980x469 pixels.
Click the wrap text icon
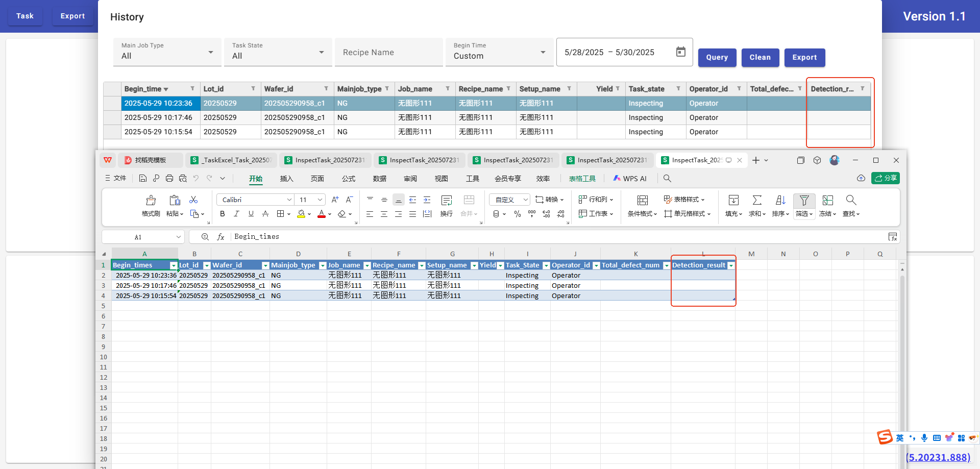pos(447,200)
